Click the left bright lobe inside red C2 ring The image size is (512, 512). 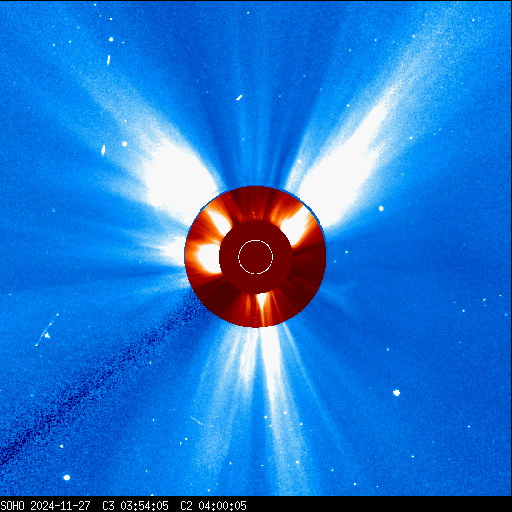click(208, 257)
